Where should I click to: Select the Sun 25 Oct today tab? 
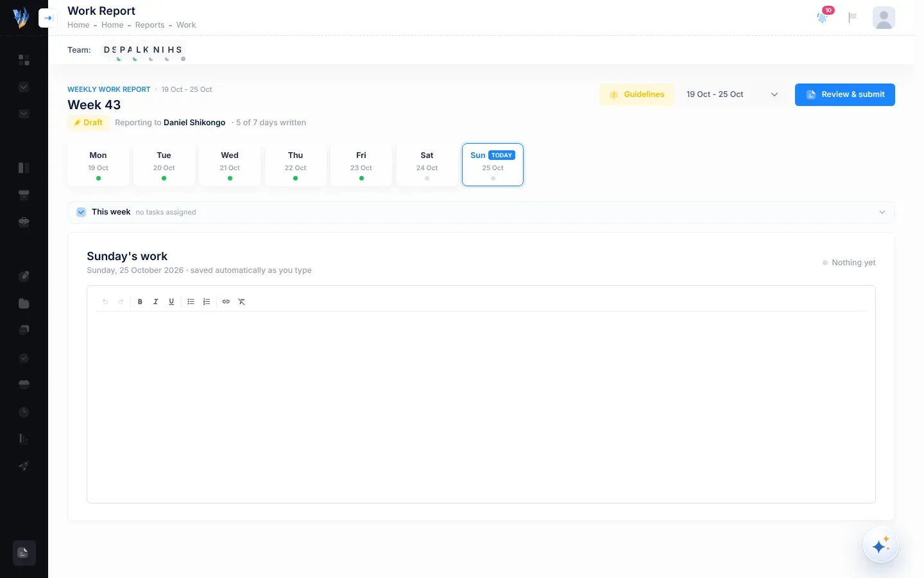pos(493,165)
